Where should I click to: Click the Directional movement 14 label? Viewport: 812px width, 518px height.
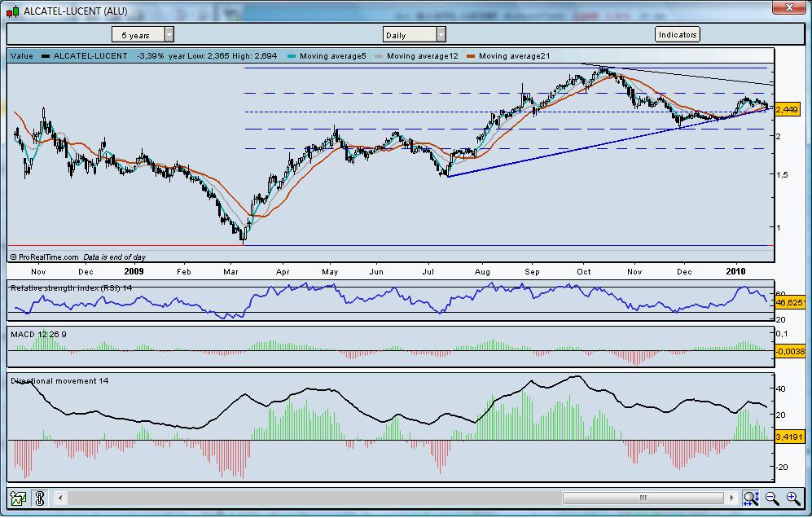pos(59,380)
